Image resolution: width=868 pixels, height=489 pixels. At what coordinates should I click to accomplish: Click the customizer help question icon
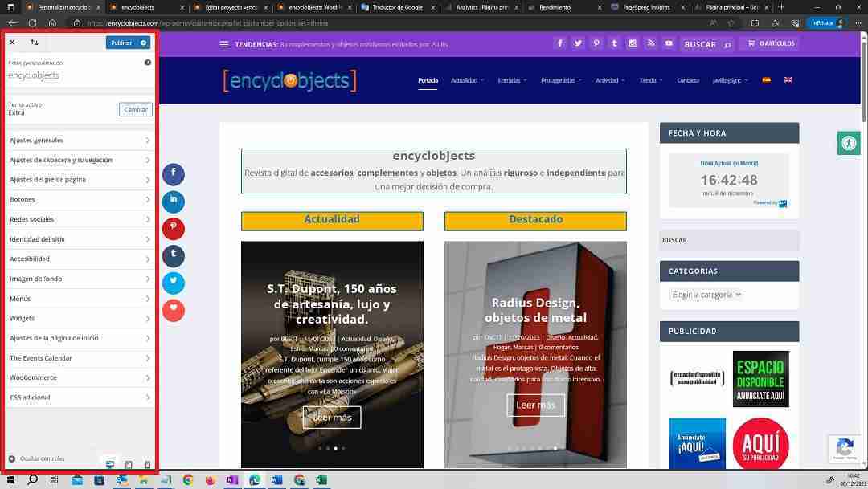(x=148, y=63)
